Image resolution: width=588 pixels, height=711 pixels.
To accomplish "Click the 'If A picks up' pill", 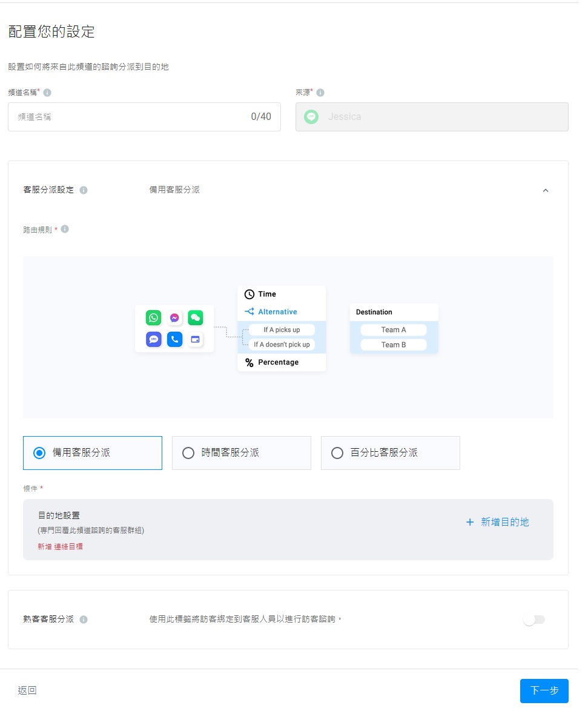I will 282,329.
